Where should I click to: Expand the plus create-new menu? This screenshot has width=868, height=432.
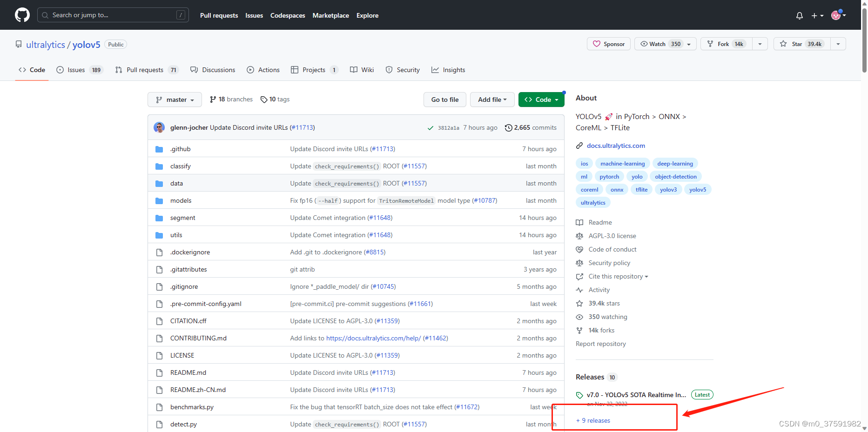coord(817,15)
